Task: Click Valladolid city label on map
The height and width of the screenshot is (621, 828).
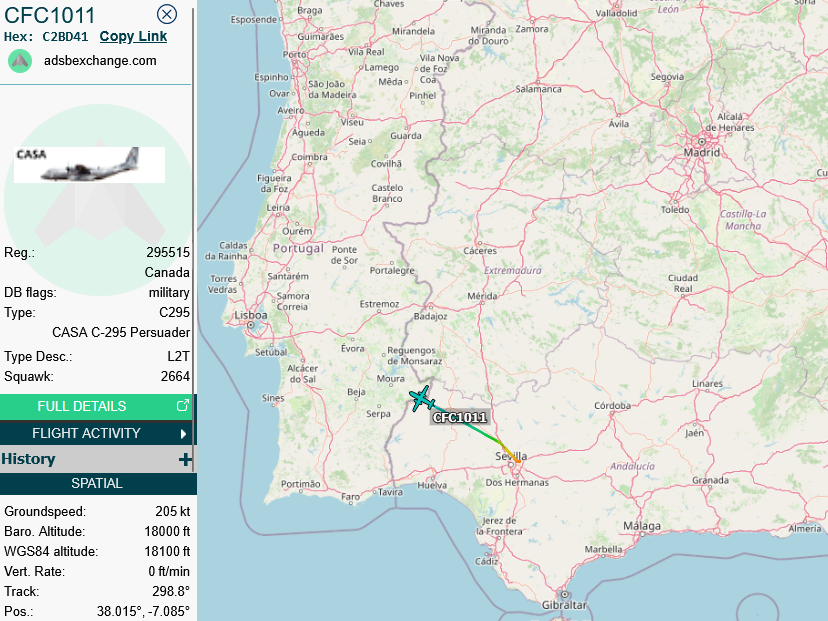Action: click(x=616, y=13)
